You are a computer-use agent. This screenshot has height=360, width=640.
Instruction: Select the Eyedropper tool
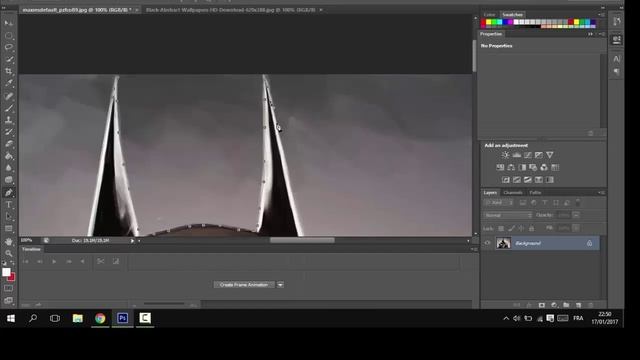pyautogui.click(x=9, y=83)
